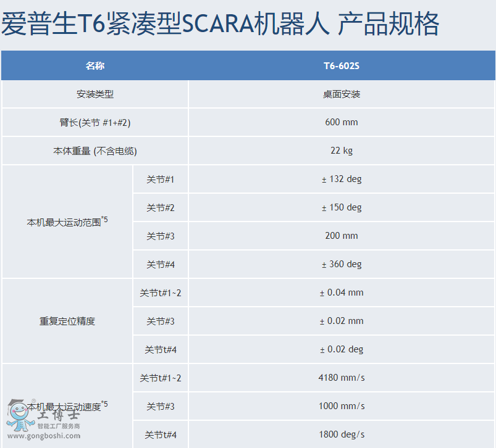Select the ± 132 deg value cell
The image size is (496, 448).
[342, 179]
